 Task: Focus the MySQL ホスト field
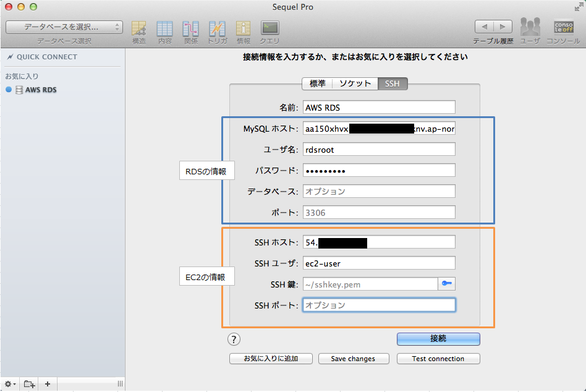coord(379,129)
